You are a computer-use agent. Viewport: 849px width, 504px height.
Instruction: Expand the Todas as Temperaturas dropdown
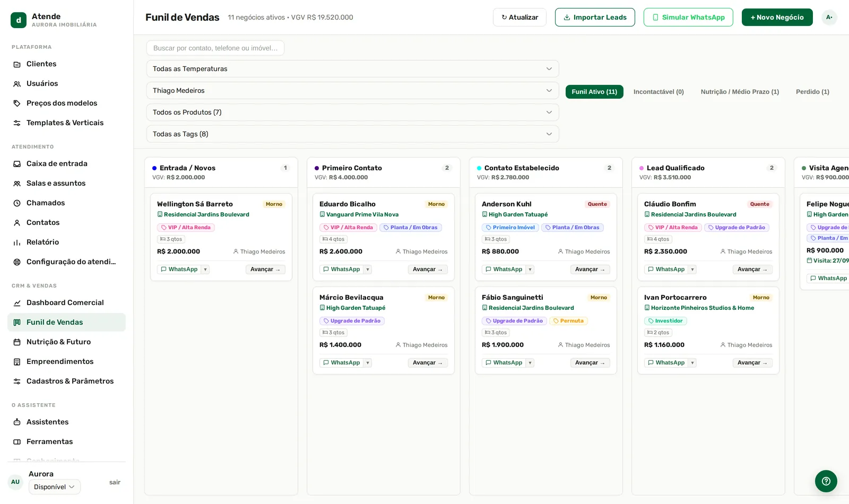tap(352, 68)
